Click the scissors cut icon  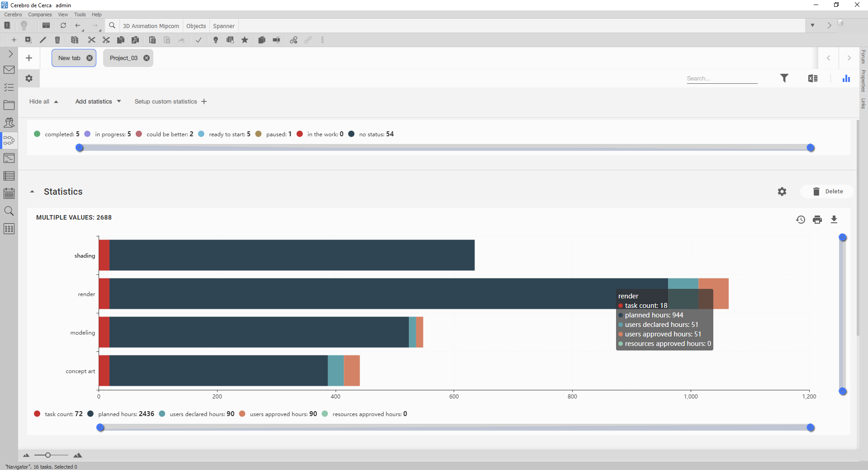pos(92,40)
